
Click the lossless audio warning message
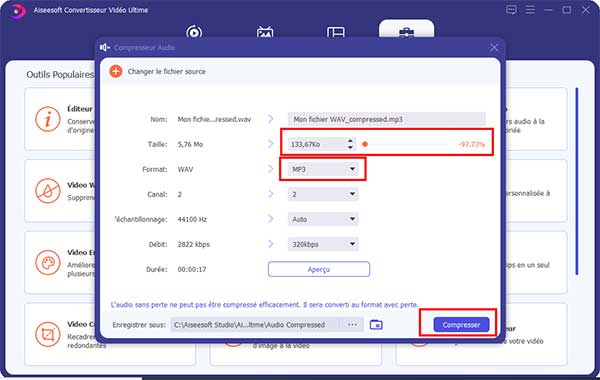pyautogui.click(x=264, y=305)
